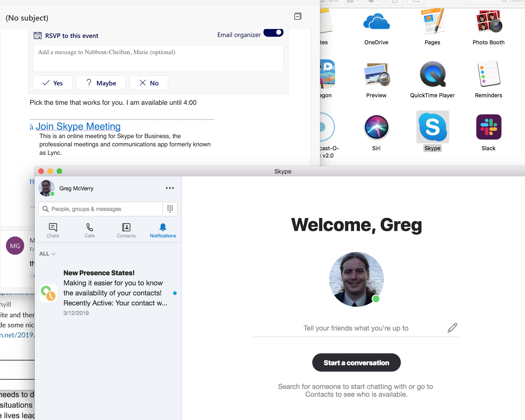The width and height of the screenshot is (525, 420).
Task: Click the Tell your friends status field
Action: click(x=356, y=328)
